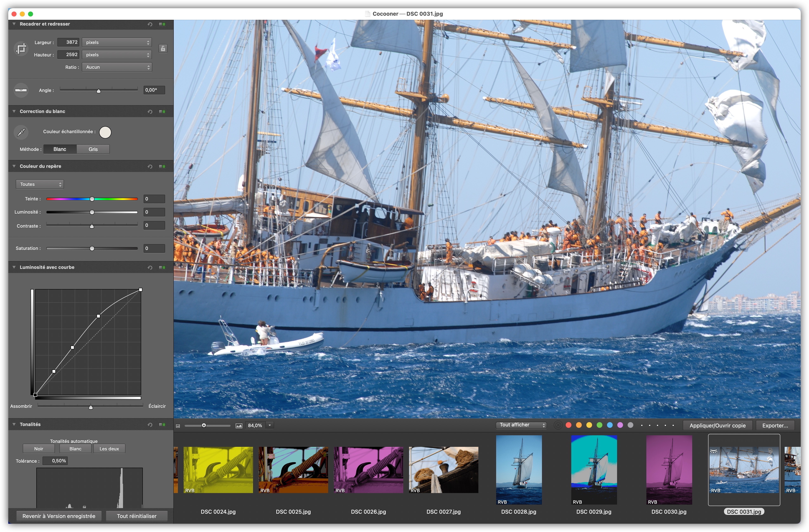This screenshot has width=809, height=532.
Task: Open the zoom percentage dropdown arrow
Action: coord(270,426)
